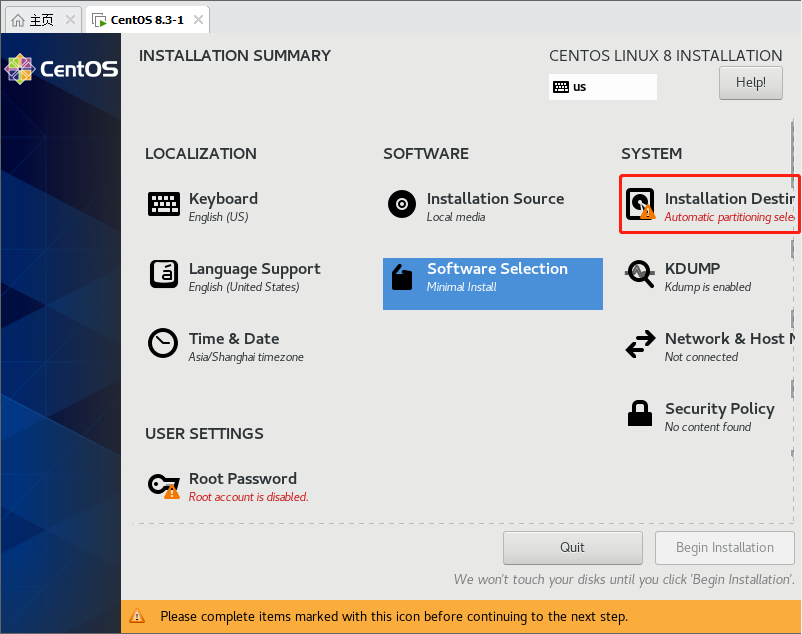The height and width of the screenshot is (634, 802).
Task: Click the VM icon on the CentOS 8.3-1 tab
Action: (99, 20)
